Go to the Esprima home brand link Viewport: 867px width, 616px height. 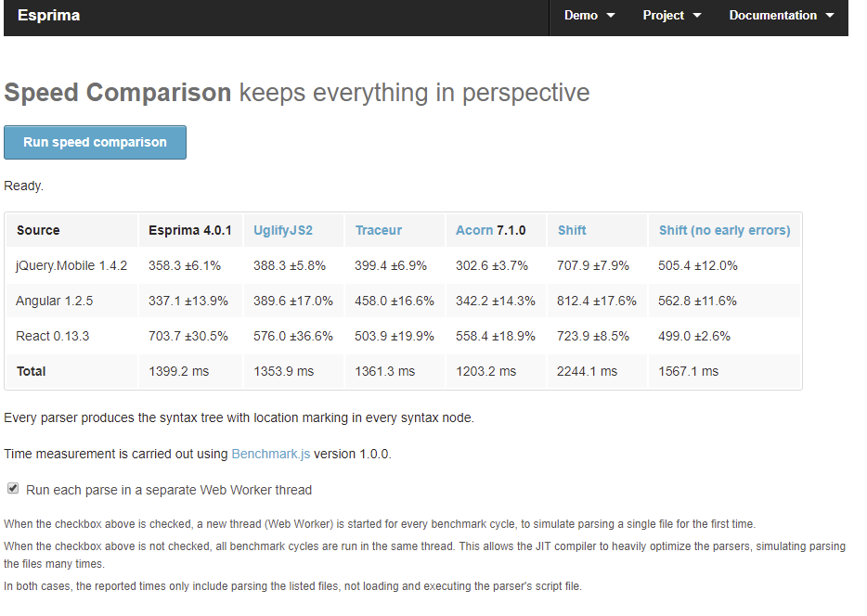[48, 16]
